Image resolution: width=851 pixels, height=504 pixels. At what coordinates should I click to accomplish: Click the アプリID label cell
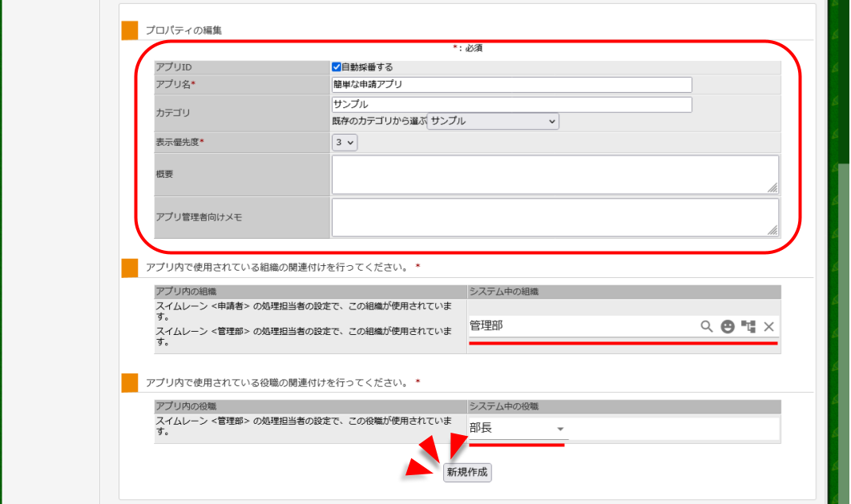point(241,67)
